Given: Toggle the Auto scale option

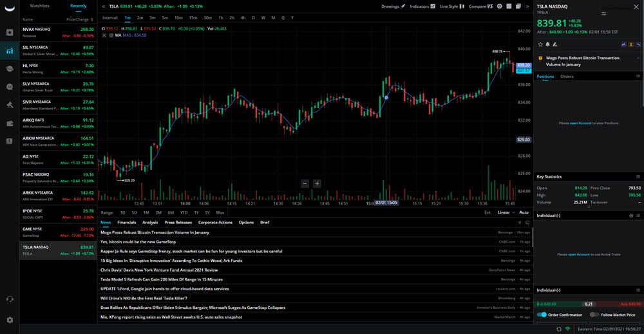Looking at the screenshot, I should coord(524,212).
